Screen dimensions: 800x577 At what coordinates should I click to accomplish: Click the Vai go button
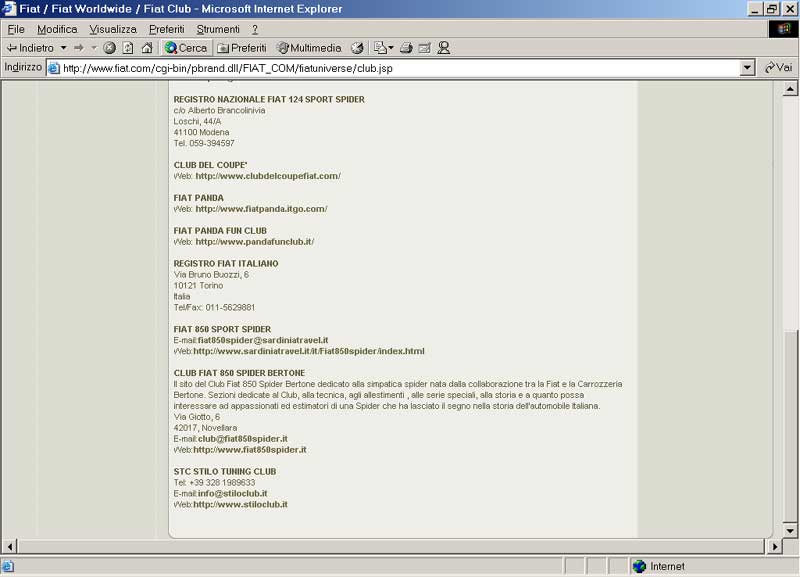[x=779, y=67]
